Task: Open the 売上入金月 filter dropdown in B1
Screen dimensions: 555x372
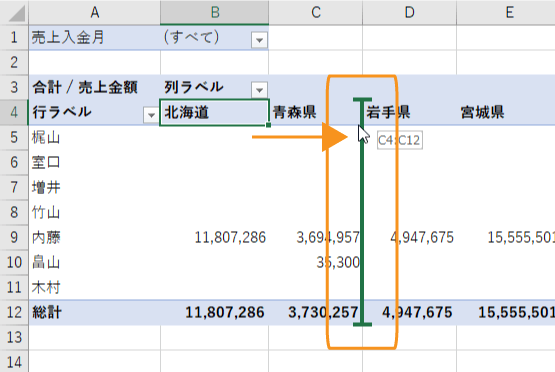Action: [x=259, y=40]
